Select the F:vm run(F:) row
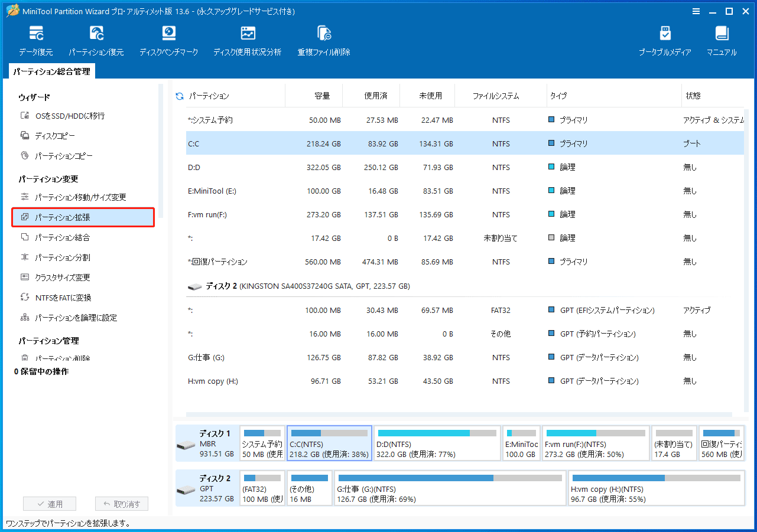Viewport: 757px width, 532px height. point(464,214)
